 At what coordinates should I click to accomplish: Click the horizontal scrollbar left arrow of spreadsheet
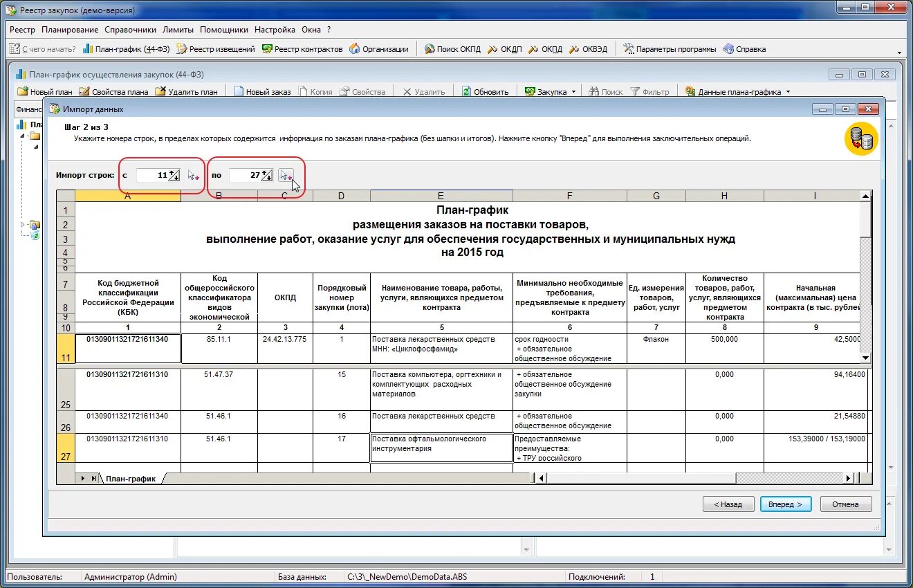(542, 478)
